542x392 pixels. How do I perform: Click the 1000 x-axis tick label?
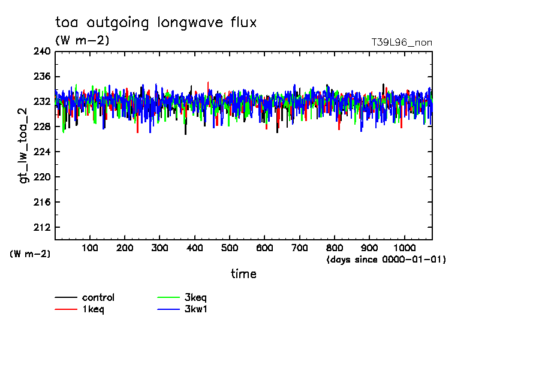pos(404,248)
